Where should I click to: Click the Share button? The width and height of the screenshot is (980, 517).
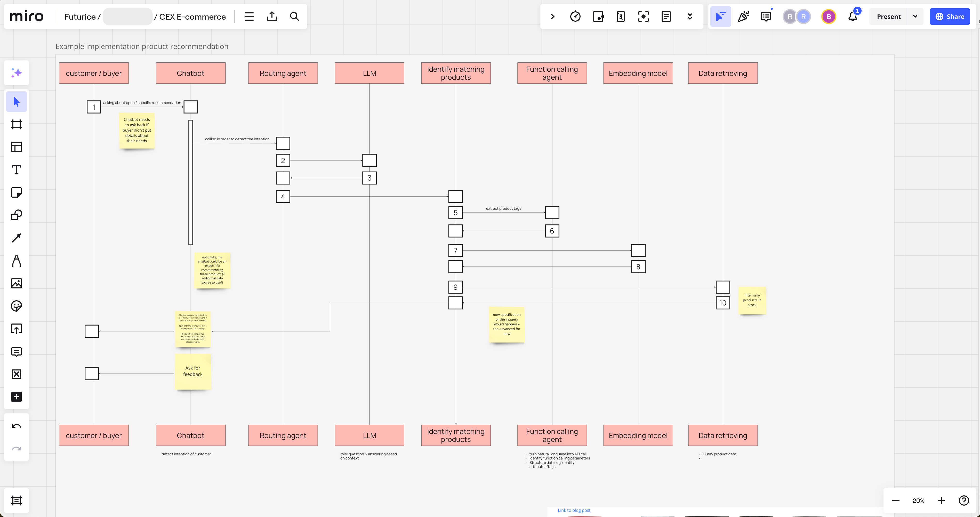(x=950, y=16)
